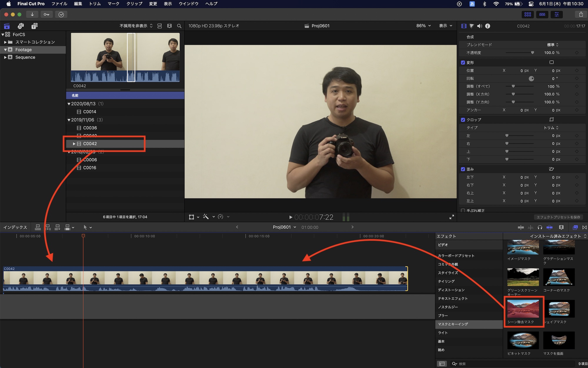Click the browser search magnifier icon
Image resolution: width=588 pixels, height=368 pixels.
point(179,26)
